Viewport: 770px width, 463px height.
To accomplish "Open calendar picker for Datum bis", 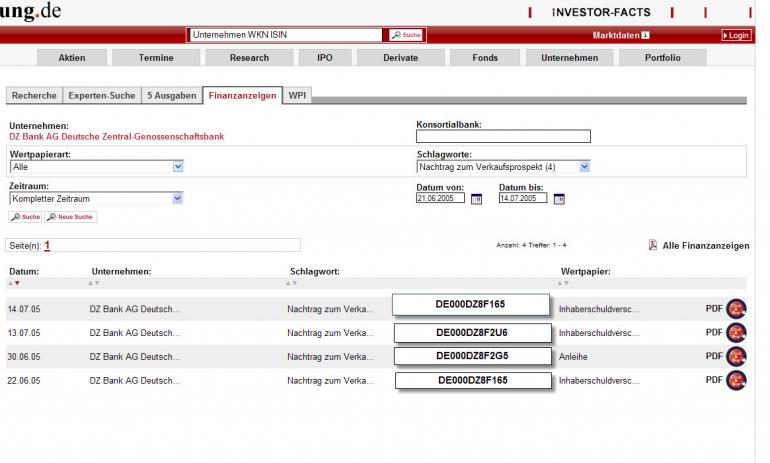I will coord(559,199).
